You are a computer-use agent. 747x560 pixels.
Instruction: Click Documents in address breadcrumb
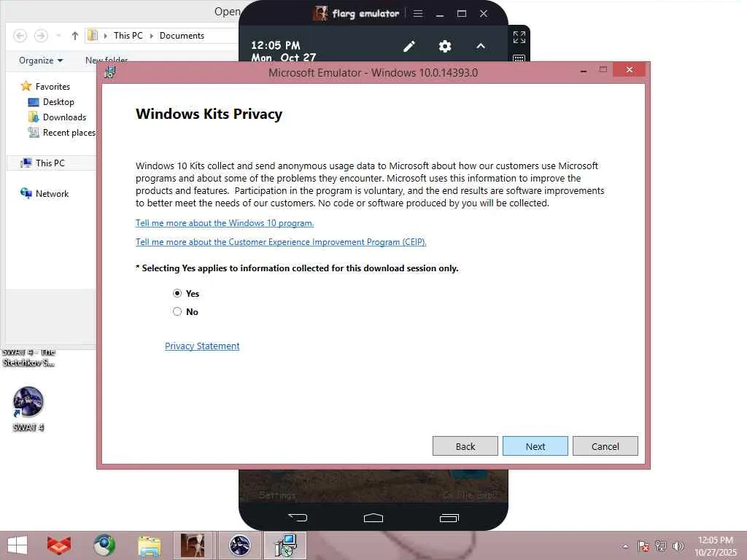click(182, 36)
